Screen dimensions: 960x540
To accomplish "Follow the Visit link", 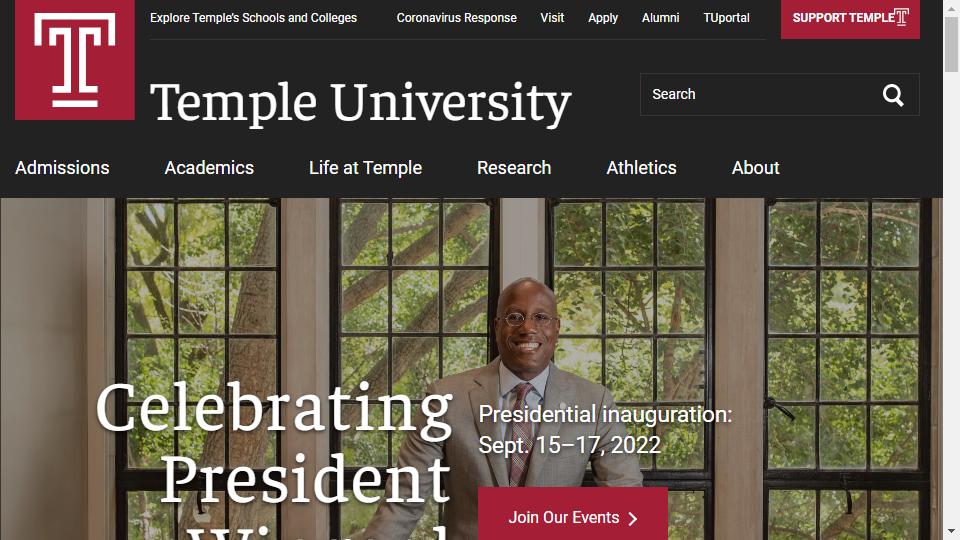I will [x=552, y=18].
